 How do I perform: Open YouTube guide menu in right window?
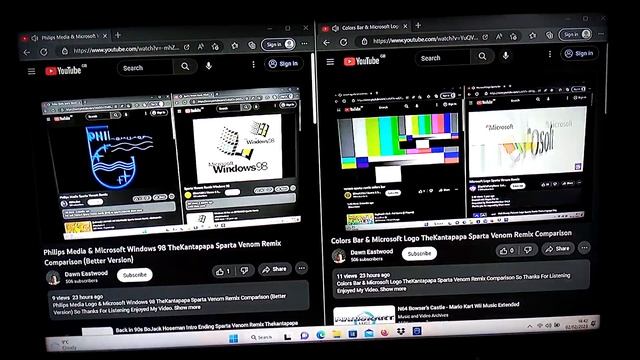pos(330,62)
